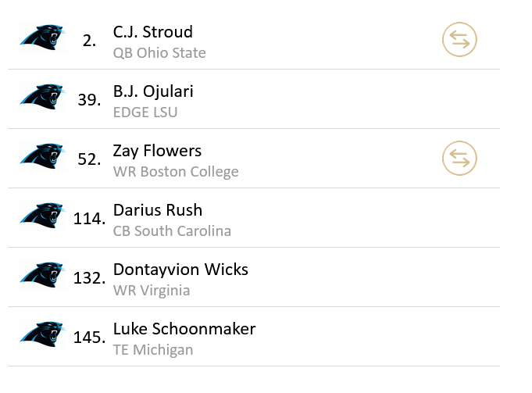This screenshot has height=393, width=532.
Task: Click the TE Michigan position text
Action: [153, 350]
